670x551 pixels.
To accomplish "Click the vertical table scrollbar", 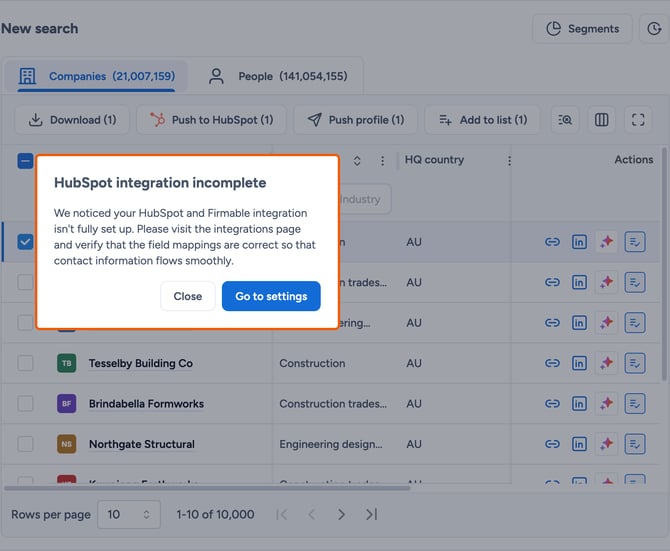I will click(x=664, y=264).
